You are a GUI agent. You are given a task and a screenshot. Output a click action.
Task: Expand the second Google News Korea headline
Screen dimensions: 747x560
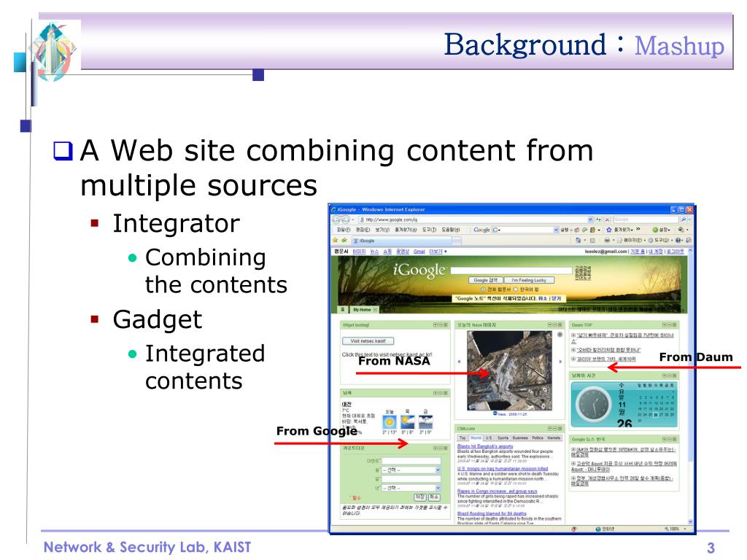(x=573, y=463)
